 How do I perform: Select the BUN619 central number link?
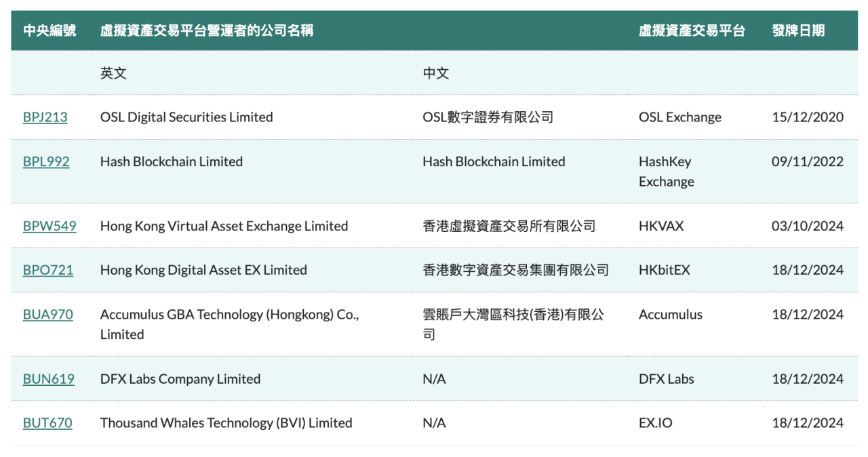pos(49,379)
